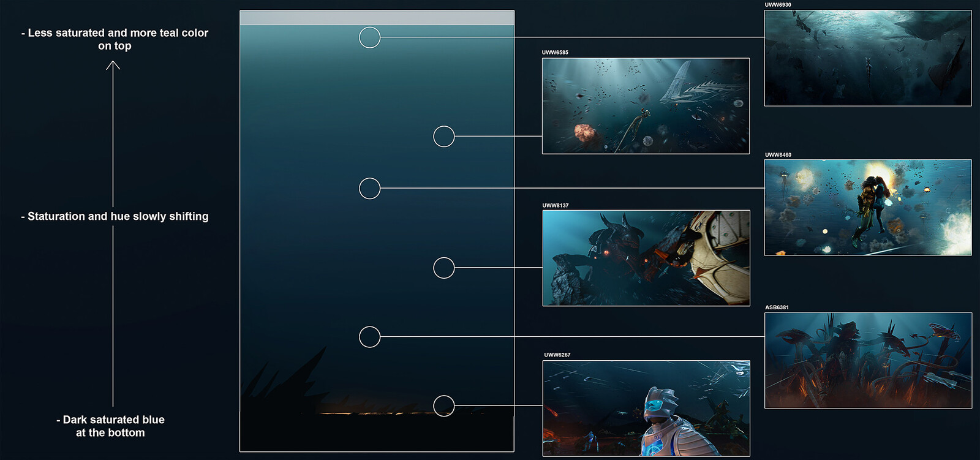Click the sample circle linked to ASB6381
The width and height of the screenshot is (980, 460).
(369, 336)
